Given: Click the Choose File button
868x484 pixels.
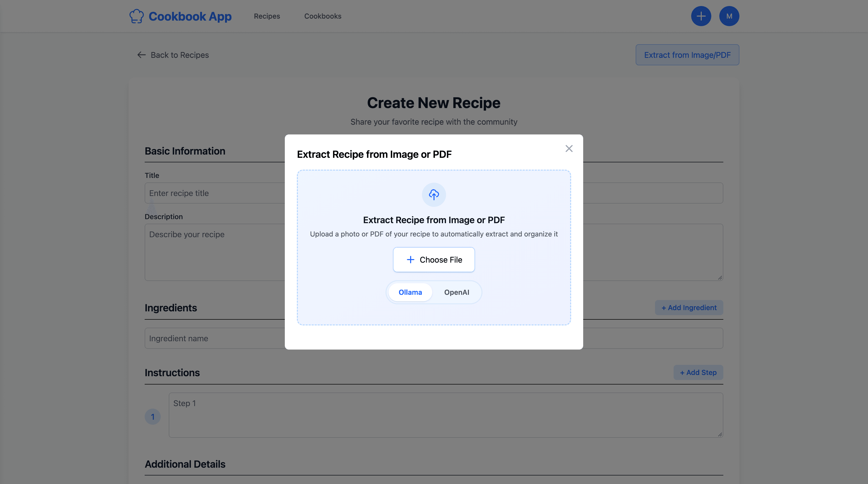Looking at the screenshot, I should coord(434,260).
